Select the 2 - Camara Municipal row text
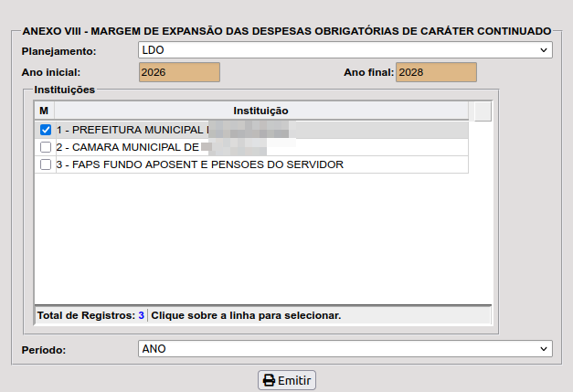The width and height of the screenshot is (573, 392). click(x=128, y=147)
